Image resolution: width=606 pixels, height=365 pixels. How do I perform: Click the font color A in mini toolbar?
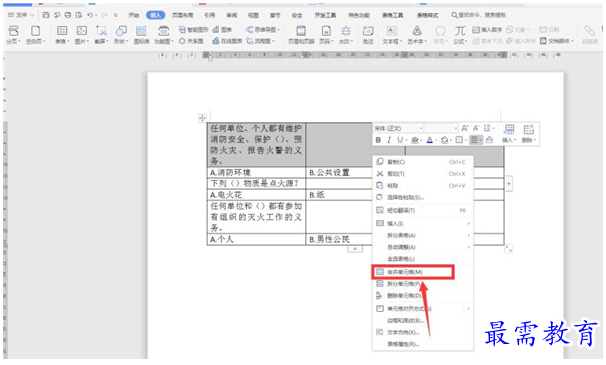[x=429, y=140]
